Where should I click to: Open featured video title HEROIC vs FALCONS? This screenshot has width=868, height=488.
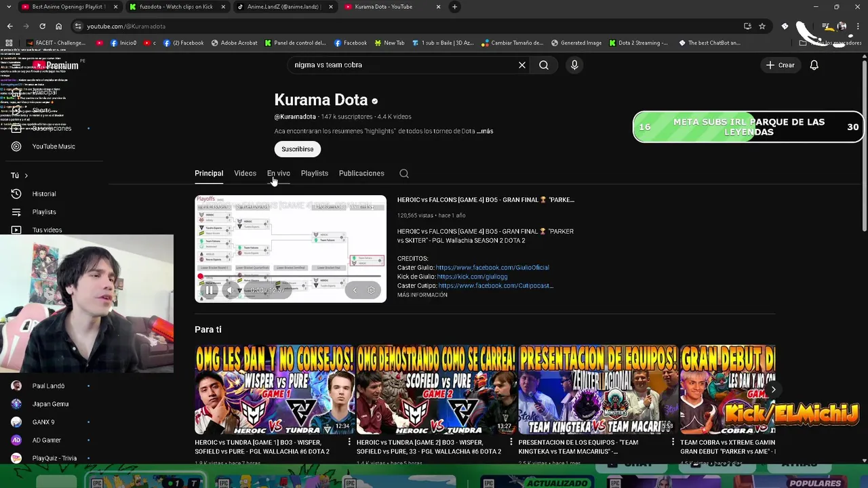486,200
